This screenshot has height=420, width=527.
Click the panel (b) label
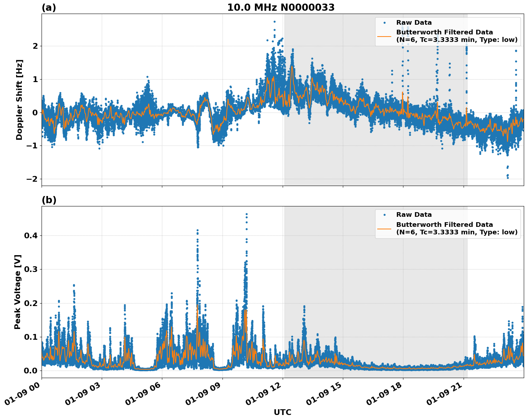click(49, 200)
